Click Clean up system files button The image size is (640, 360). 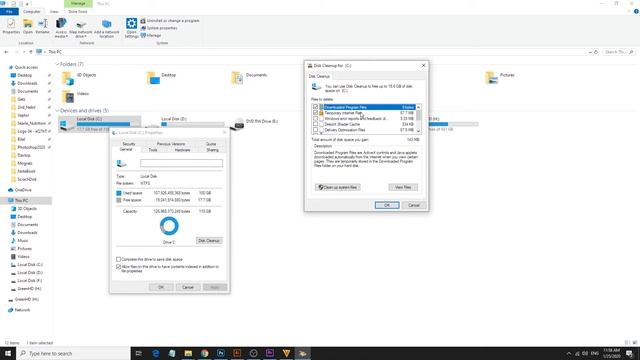(x=338, y=187)
